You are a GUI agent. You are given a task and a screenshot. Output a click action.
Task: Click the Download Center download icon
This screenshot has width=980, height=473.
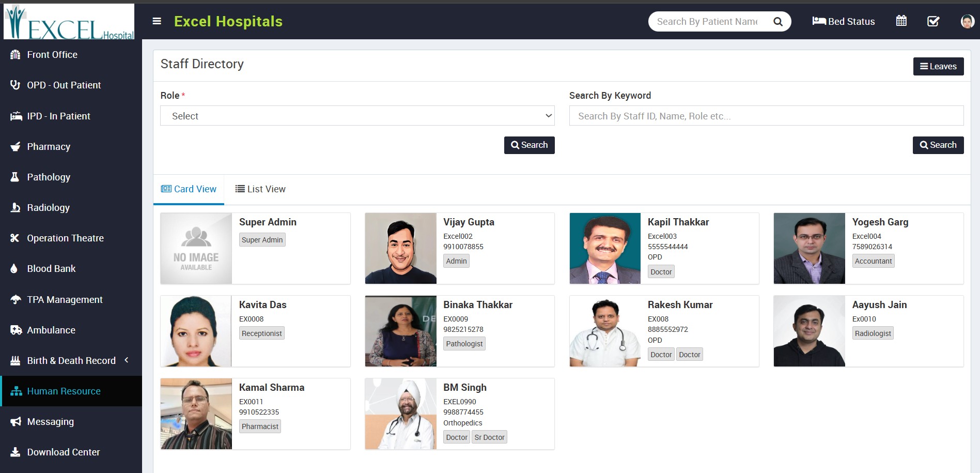click(15, 452)
